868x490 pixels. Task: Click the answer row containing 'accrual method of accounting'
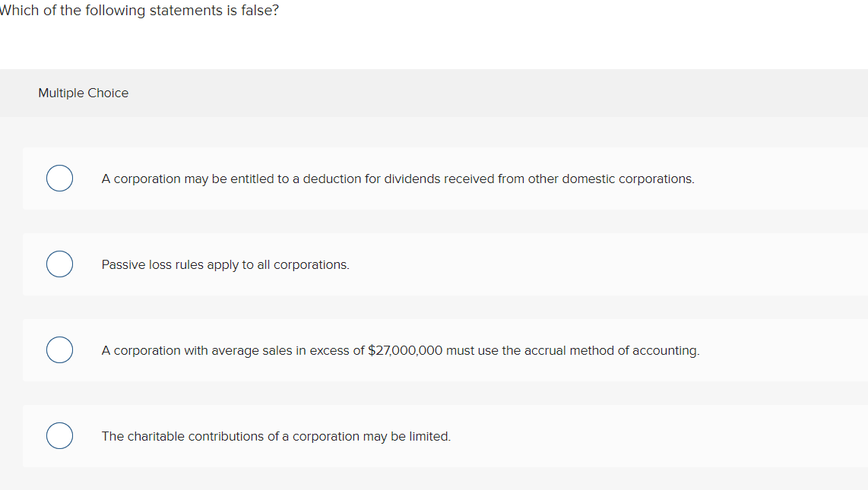point(400,350)
